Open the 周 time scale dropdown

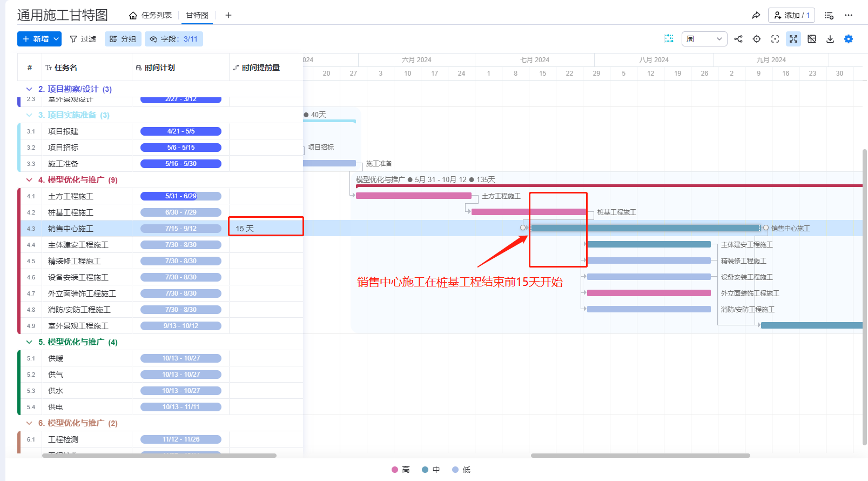[x=704, y=39]
